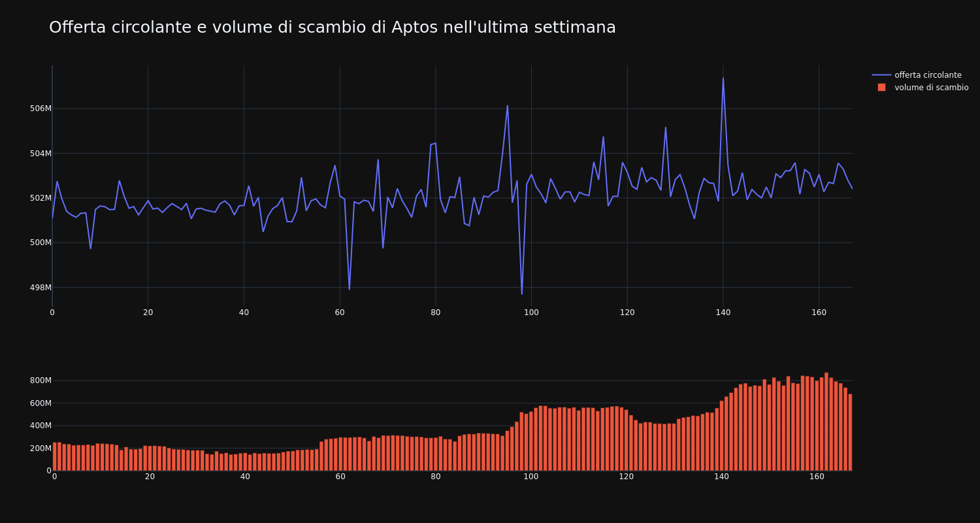Screen dimensions: 980x523
Task: Click the 400M label on volume chart
Action: coord(41,426)
